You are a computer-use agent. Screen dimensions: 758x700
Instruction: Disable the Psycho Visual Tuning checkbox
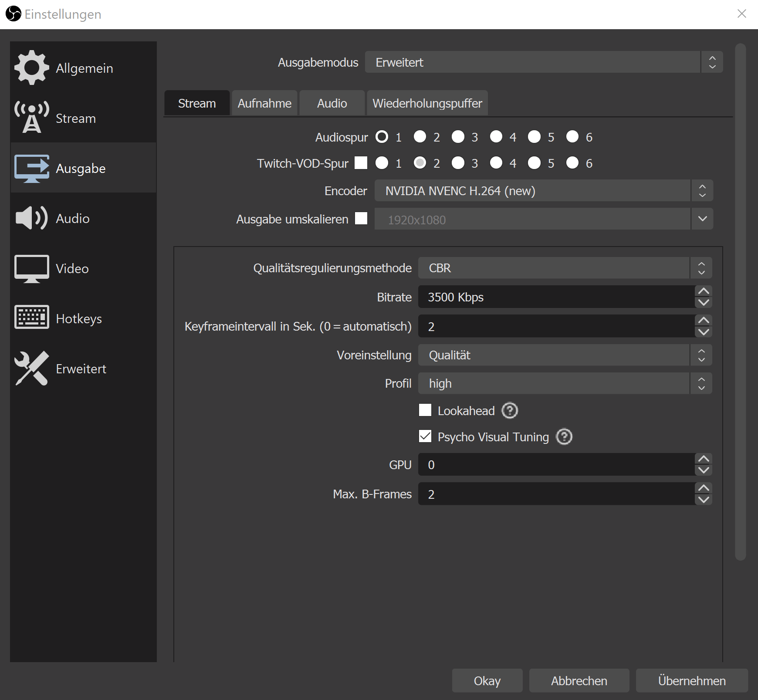click(425, 436)
